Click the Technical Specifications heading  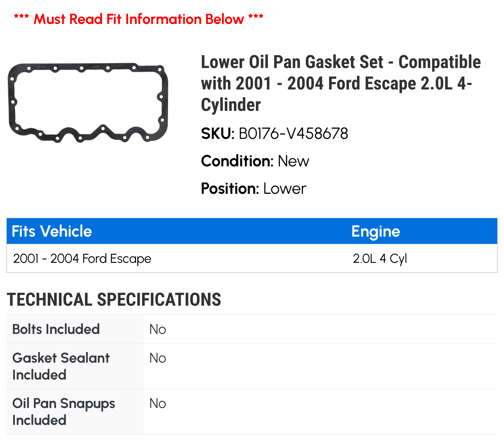[x=114, y=300]
